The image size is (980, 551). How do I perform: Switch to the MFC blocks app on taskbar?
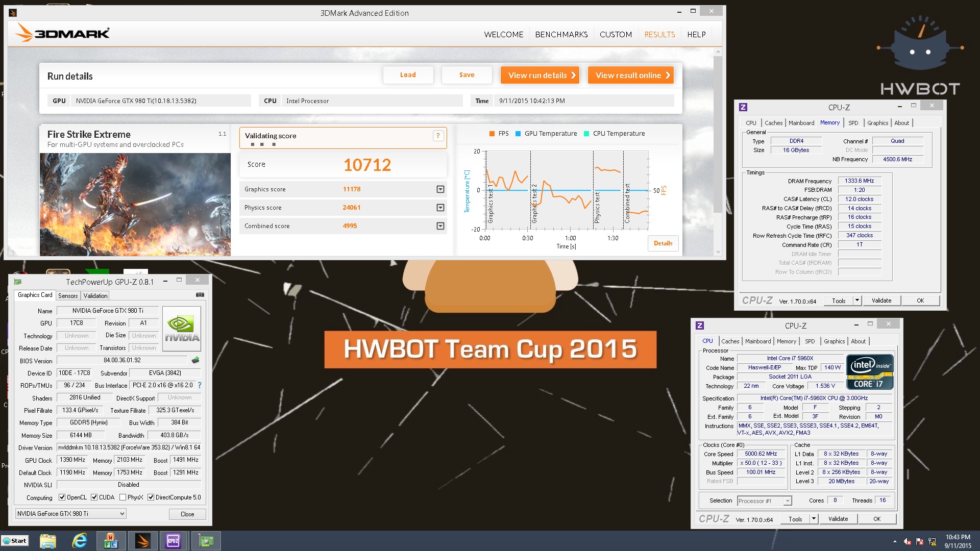click(111, 541)
